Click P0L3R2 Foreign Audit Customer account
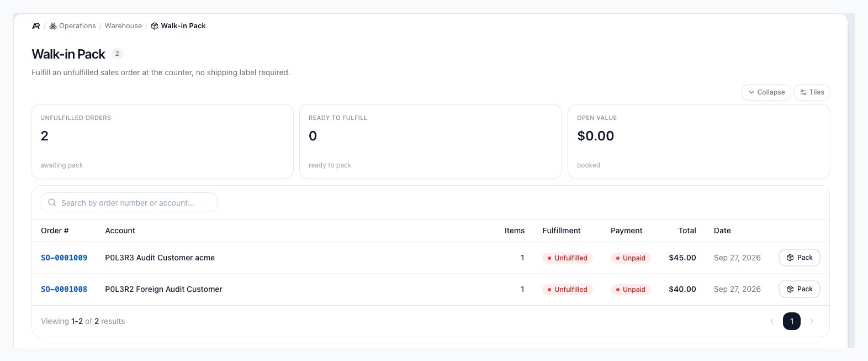 click(x=163, y=289)
